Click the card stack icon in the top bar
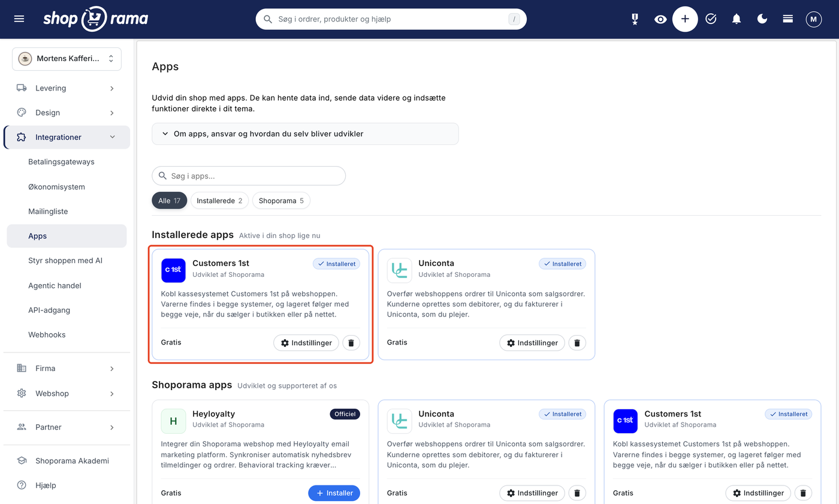This screenshot has width=839, height=504. coord(788,19)
